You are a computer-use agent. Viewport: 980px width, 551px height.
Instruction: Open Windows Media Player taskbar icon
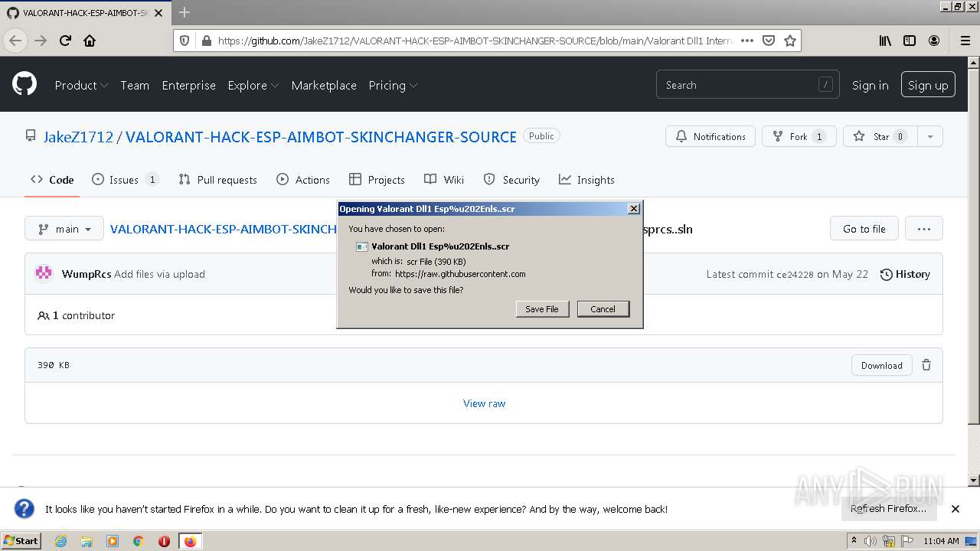point(113,541)
